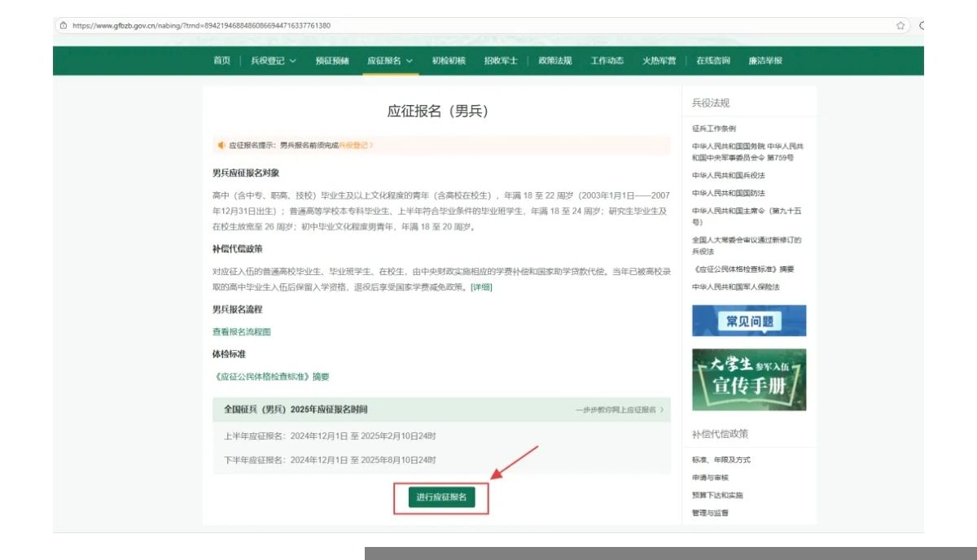Image resolution: width=977 pixels, height=560 pixels.
Task: Go to the 首页 home tab
Action: click(x=221, y=61)
